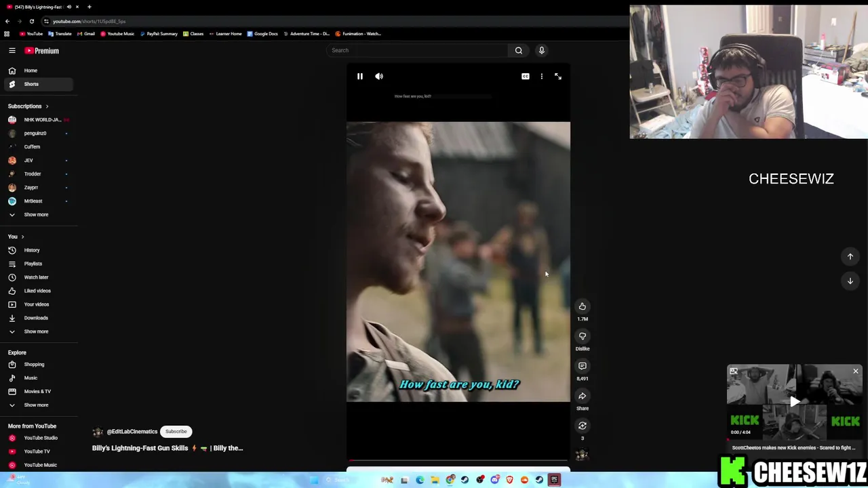Expand the mini player to full view
This screenshot has height=488, width=868.
pos(734,371)
